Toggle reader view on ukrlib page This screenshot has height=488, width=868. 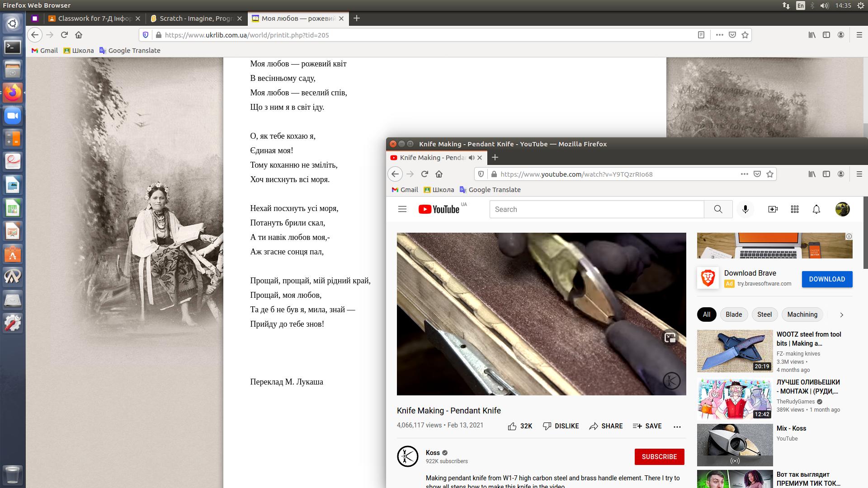[x=701, y=35]
